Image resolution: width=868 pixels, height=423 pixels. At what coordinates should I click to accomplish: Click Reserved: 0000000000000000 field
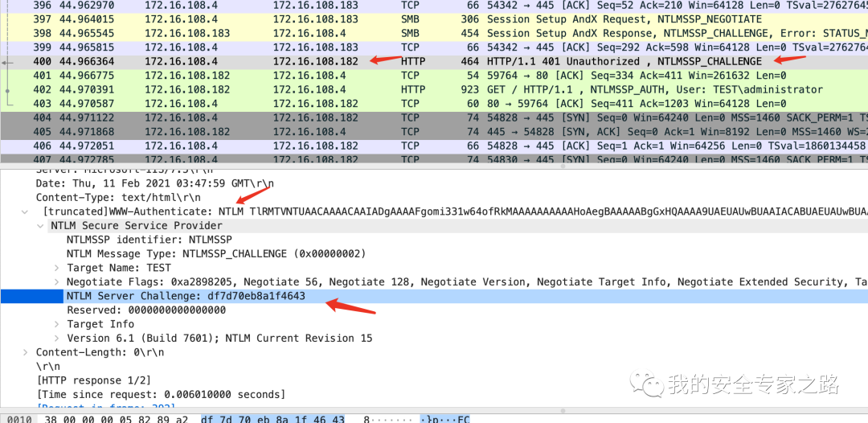point(146,310)
